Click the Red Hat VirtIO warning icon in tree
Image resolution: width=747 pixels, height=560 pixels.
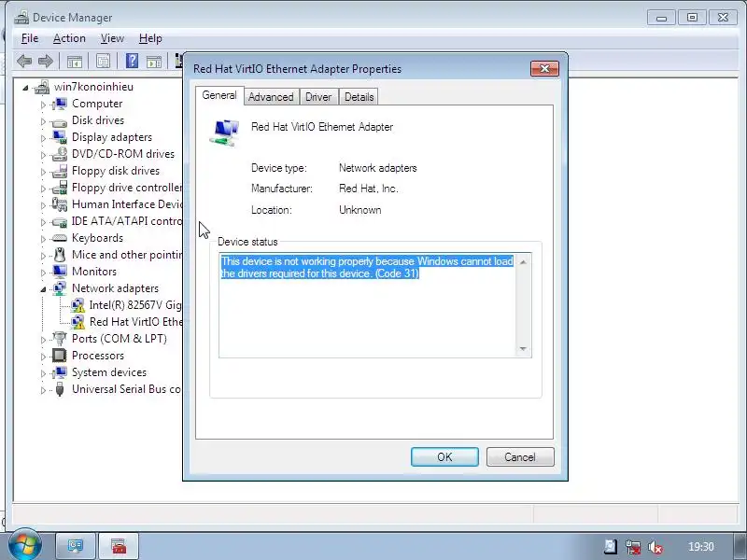click(x=78, y=322)
